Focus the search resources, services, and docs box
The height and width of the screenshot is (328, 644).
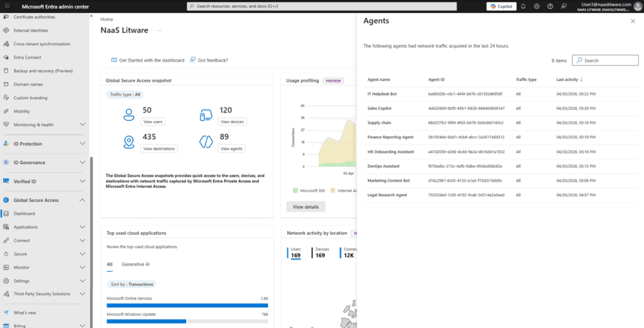321,6
